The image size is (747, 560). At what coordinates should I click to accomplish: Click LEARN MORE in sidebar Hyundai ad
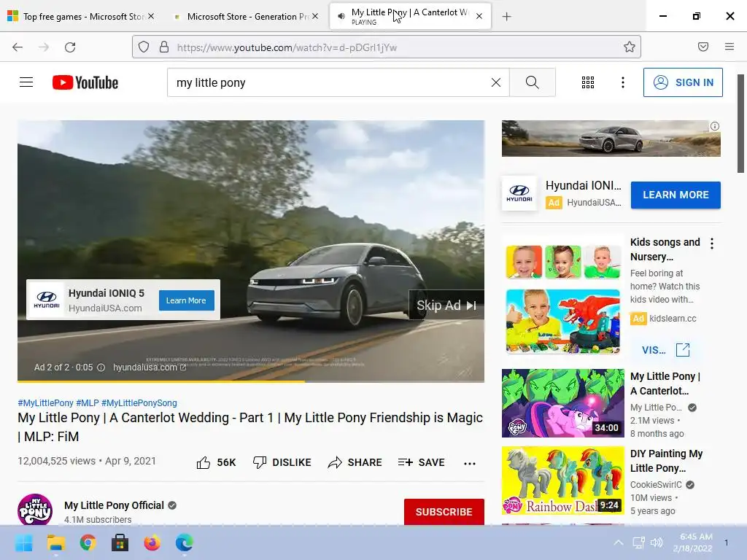tap(676, 195)
